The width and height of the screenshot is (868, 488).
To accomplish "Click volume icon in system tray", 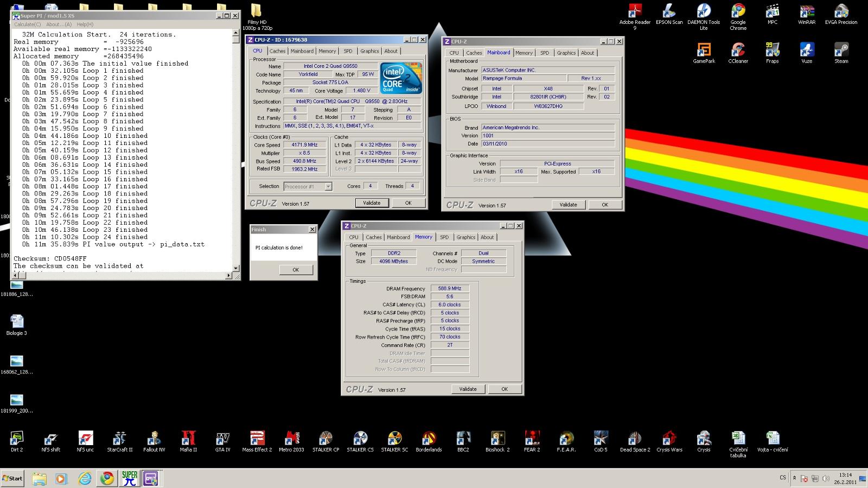I will (x=826, y=479).
